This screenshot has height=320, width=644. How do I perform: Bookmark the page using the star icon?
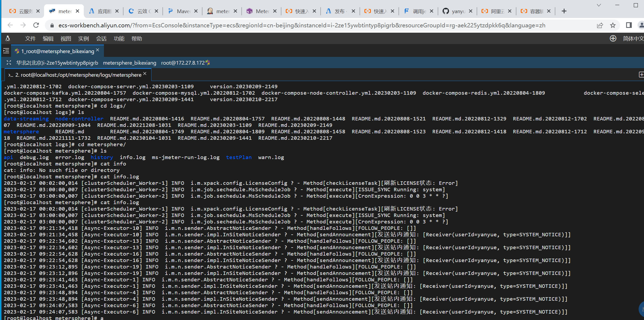[x=613, y=25]
